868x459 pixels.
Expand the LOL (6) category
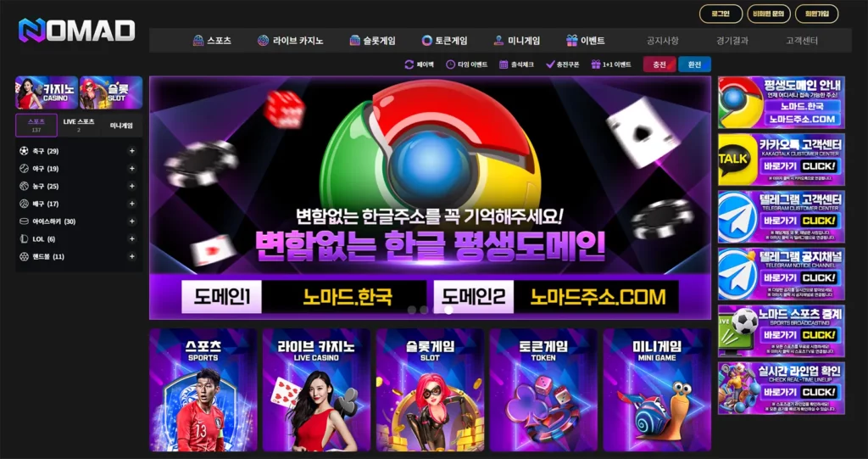[x=131, y=239]
